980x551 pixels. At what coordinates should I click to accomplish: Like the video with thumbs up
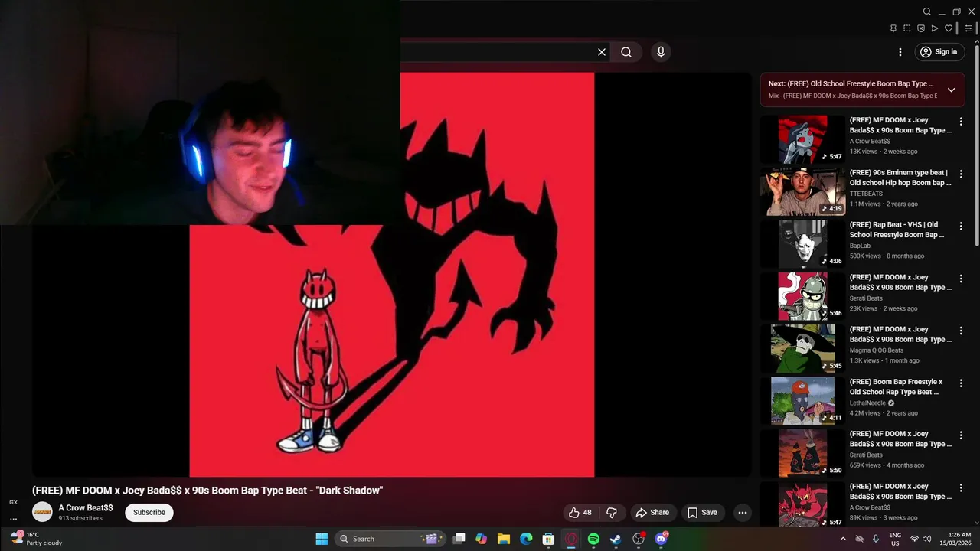(581, 513)
